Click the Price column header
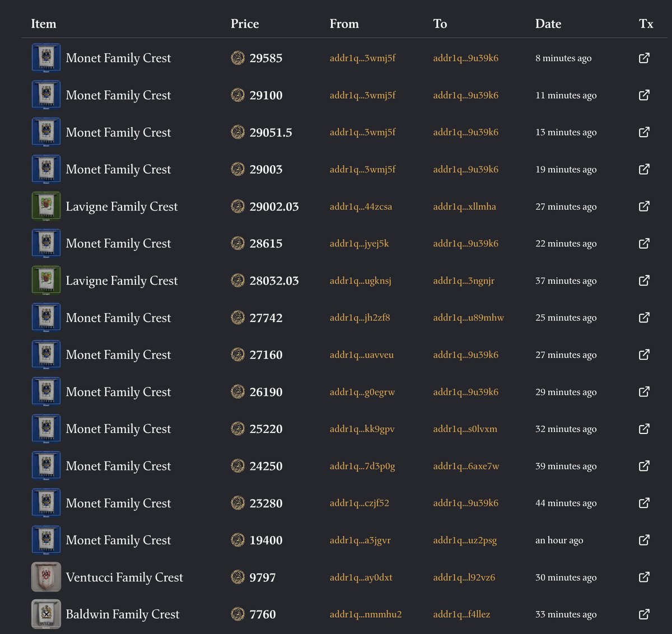Screen dimensions: 672x634 [245, 24]
